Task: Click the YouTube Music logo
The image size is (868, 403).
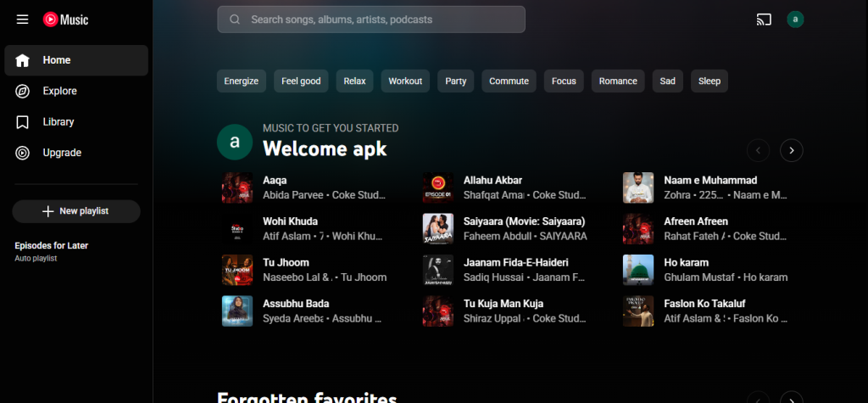Action: [66, 20]
